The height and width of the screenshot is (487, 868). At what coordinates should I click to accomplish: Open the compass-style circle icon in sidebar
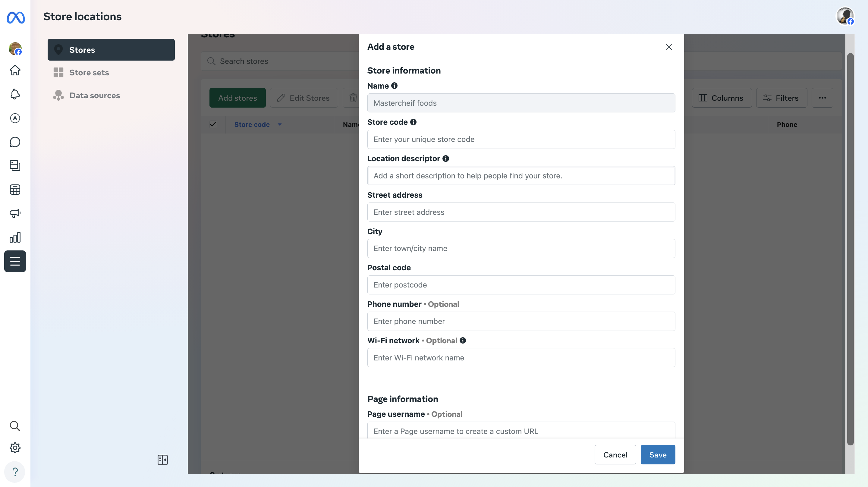coord(15,118)
